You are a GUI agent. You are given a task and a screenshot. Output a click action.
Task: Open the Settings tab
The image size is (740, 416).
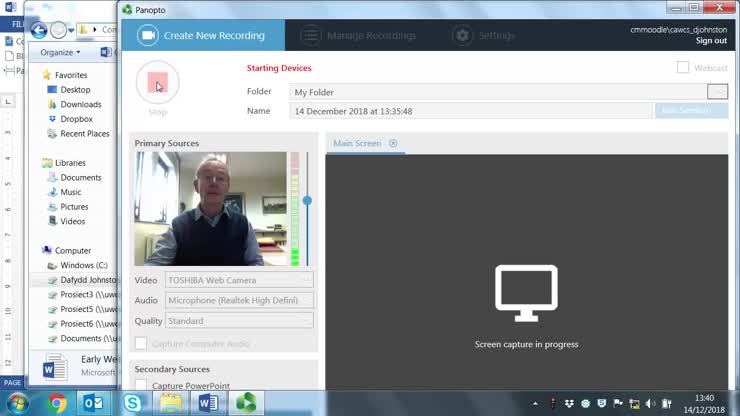tap(484, 36)
